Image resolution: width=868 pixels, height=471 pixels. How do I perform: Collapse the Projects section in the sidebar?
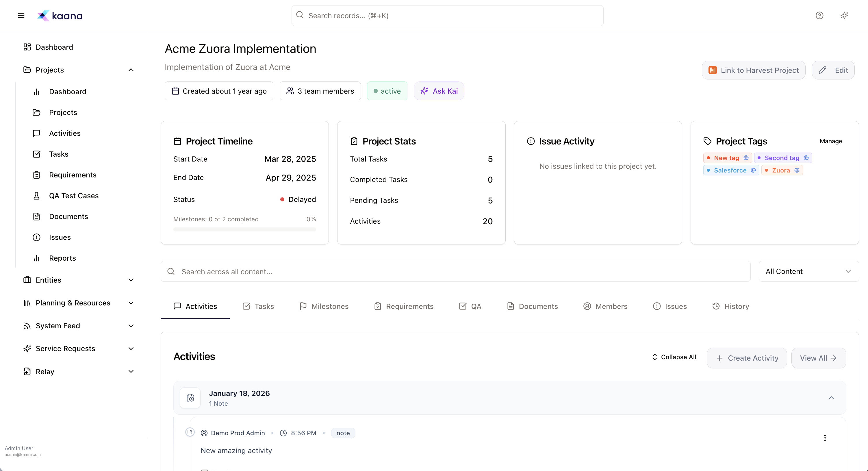pyautogui.click(x=131, y=70)
